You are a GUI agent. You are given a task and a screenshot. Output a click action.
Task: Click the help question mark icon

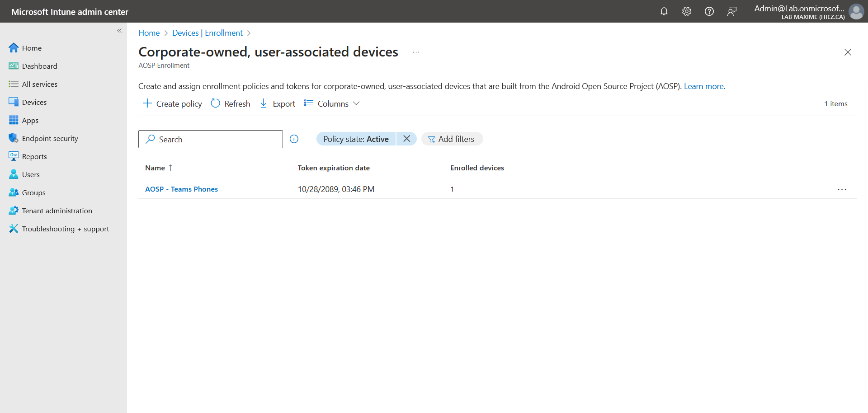click(x=709, y=11)
